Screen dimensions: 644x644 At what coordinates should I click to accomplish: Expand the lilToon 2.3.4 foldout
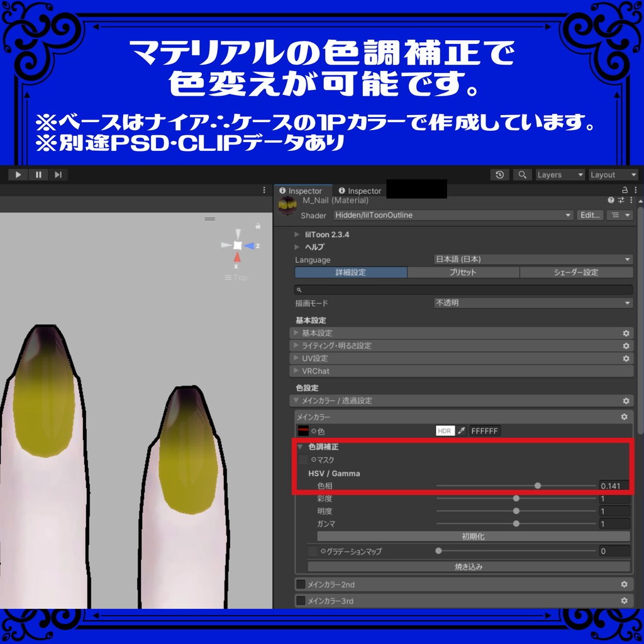[297, 235]
